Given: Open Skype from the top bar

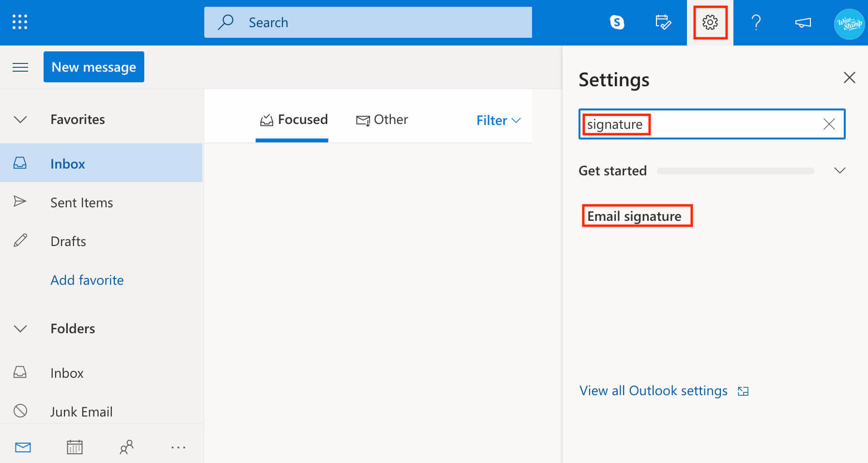Looking at the screenshot, I should pos(618,22).
